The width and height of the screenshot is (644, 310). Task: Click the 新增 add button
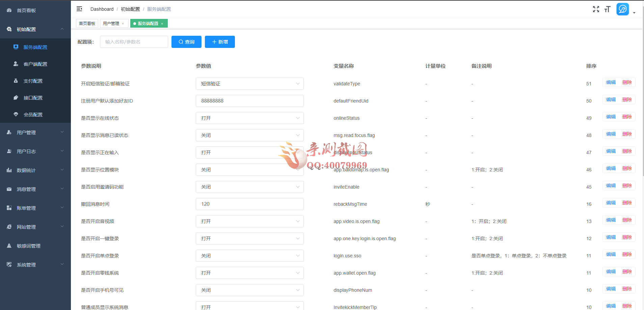(x=220, y=42)
